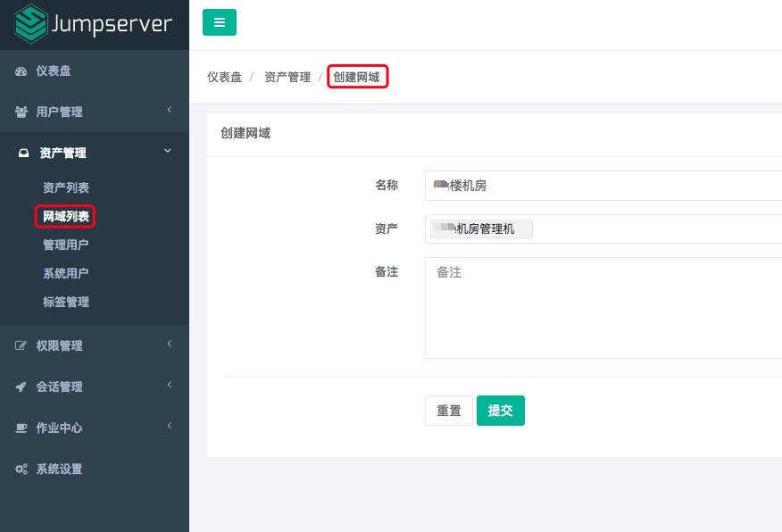Select 网域列表 submenu item
782x532 pixels.
pos(66,216)
